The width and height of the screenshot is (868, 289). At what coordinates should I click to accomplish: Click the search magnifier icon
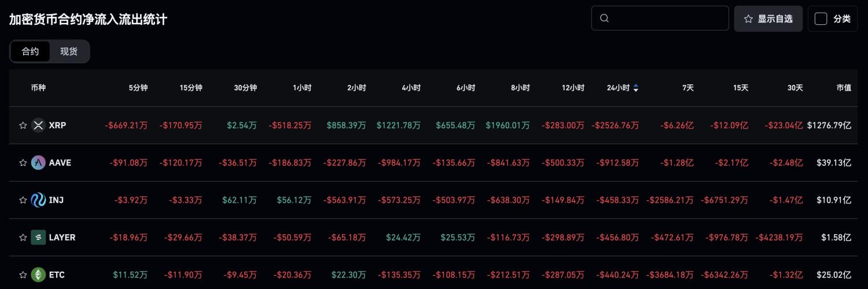point(605,18)
